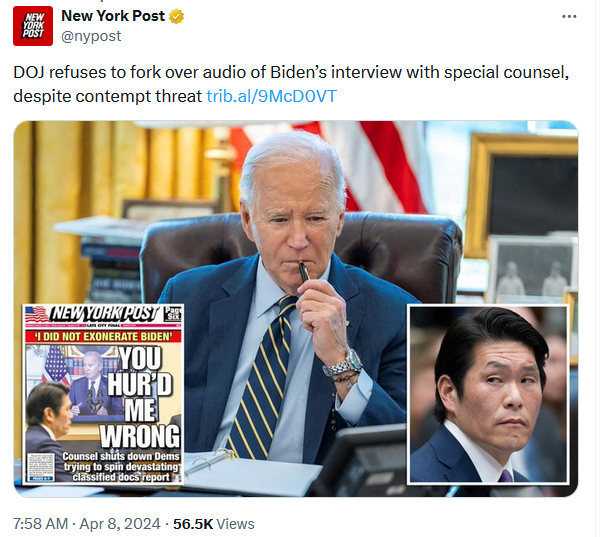Image resolution: width=605 pixels, height=537 pixels.
Task: Click the flag icon beside the cover masthead
Action: [x=36, y=314]
